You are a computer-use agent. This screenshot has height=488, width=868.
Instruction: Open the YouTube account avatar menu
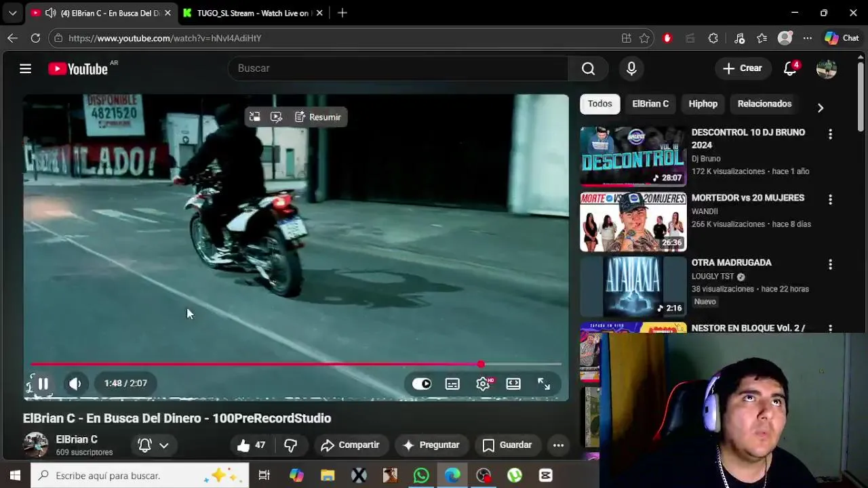[826, 68]
